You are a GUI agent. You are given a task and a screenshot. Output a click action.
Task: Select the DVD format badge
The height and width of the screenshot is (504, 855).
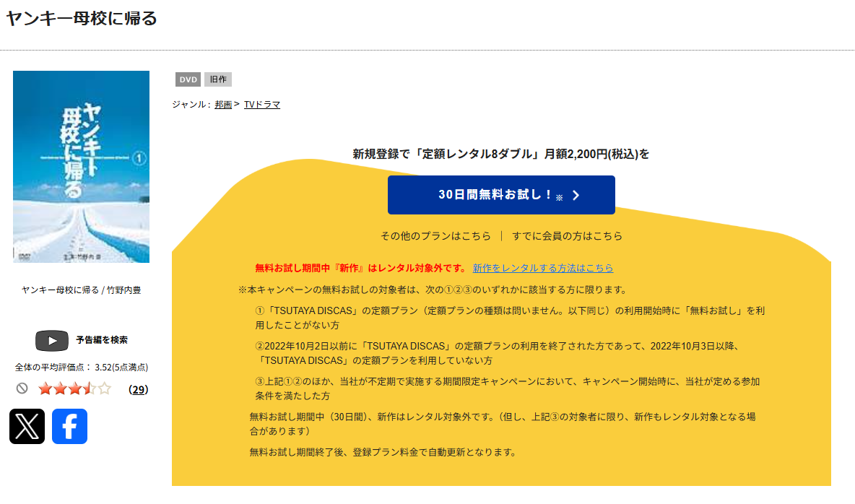(187, 79)
